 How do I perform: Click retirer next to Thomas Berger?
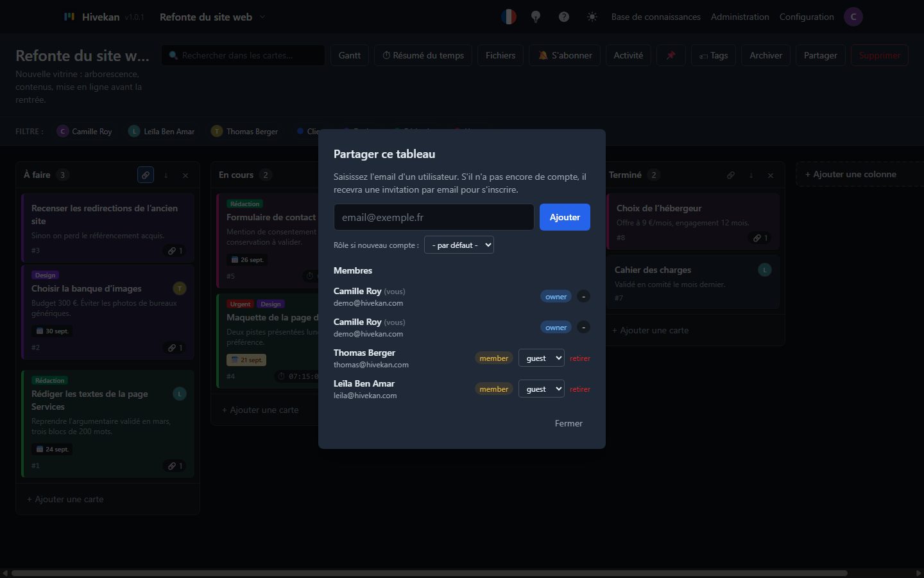pyautogui.click(x=580, y=358)
